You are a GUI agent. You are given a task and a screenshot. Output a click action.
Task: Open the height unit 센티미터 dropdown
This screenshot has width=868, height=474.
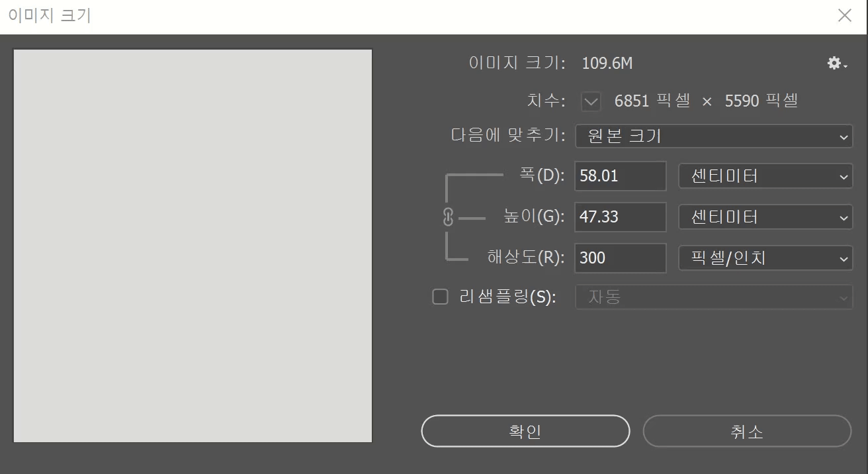pyautogui.click(x=766, y=217)
